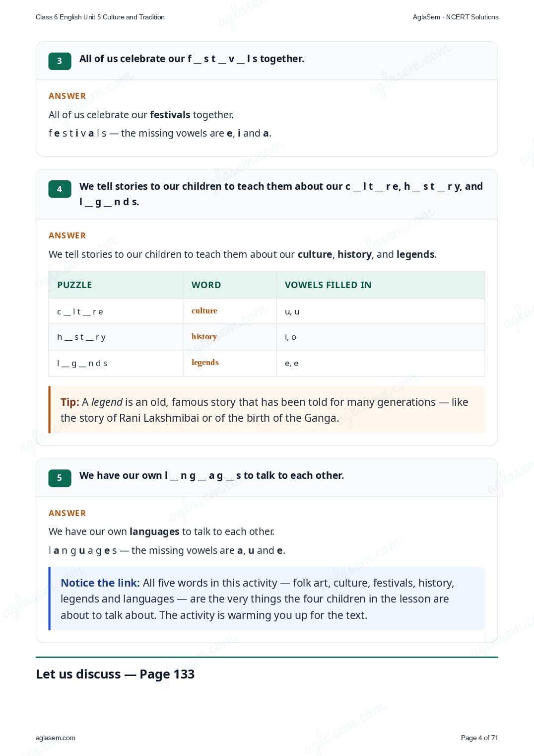Click the bold word festivals in the answer

[x=170, y=115]
